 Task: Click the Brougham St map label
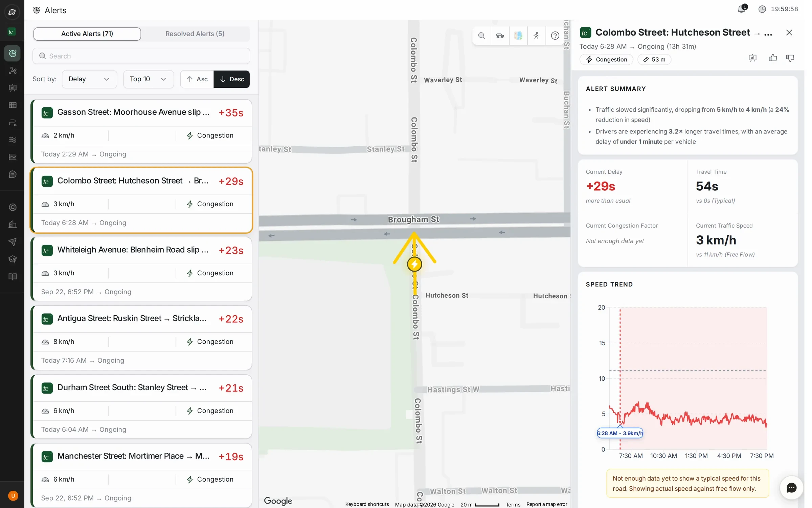point(413,219)
